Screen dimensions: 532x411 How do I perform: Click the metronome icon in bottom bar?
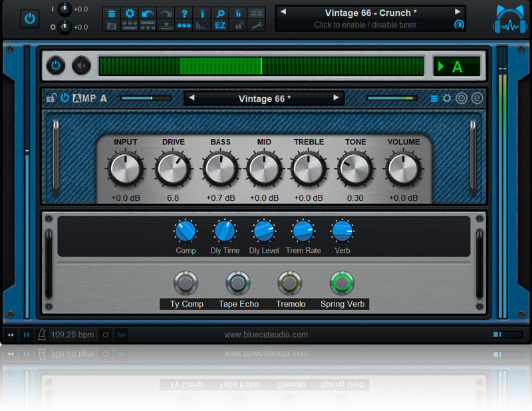[x=41, y=335]
